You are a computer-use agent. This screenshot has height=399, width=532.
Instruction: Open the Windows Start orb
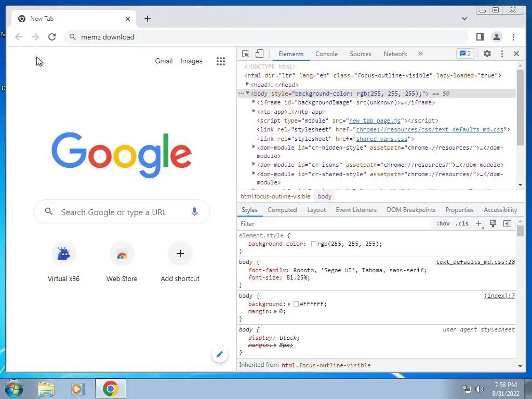(x=14, y=389)
